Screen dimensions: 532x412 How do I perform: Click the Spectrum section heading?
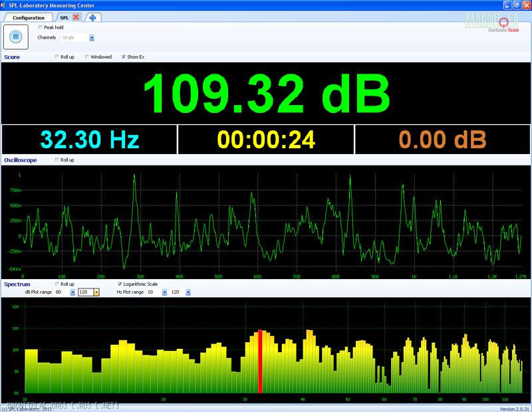[17, 284]
